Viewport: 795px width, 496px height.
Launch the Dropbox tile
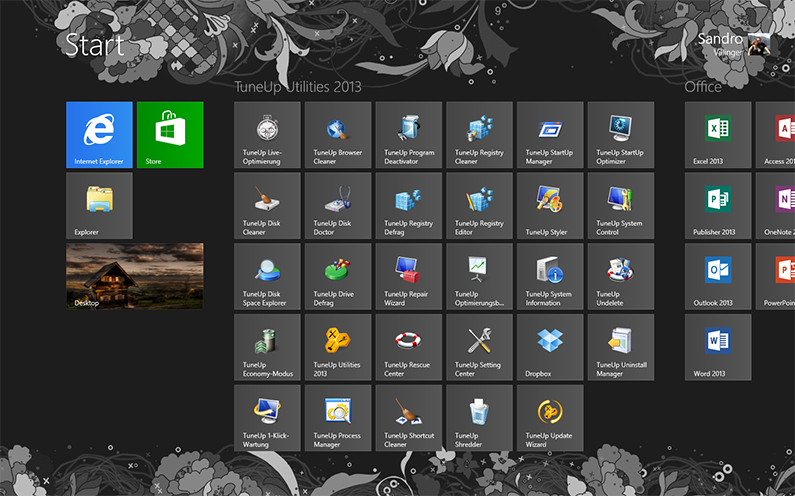pyautogui.click(x=550, y=347)
